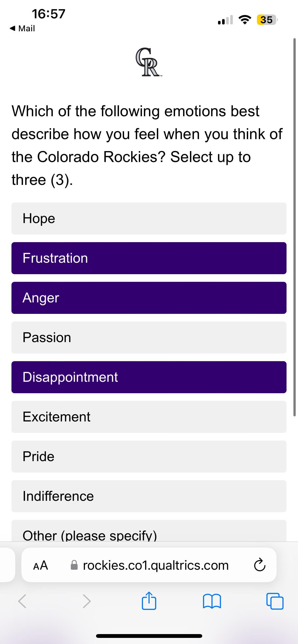
Task: Tap the reload page icon
Action: pyautogui.click(x=260, y=565)
